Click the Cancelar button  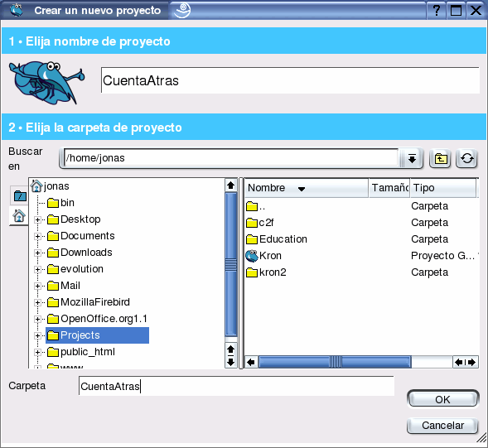coord(442,426)
